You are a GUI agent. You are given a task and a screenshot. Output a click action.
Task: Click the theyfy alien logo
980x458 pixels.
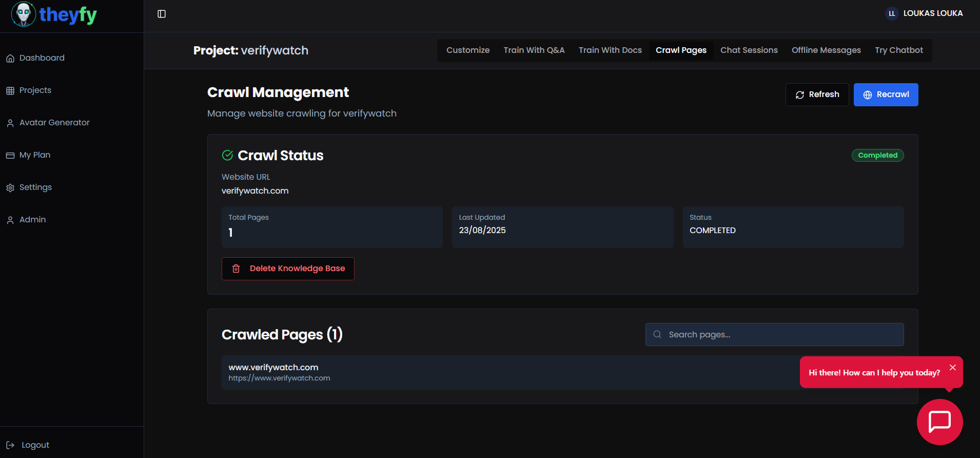pos(24,14)
